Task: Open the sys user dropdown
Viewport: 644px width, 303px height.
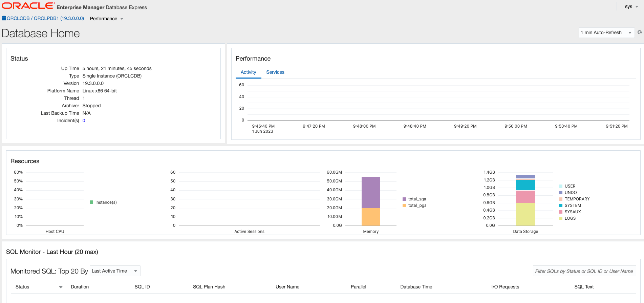Action: coord(631,6)
